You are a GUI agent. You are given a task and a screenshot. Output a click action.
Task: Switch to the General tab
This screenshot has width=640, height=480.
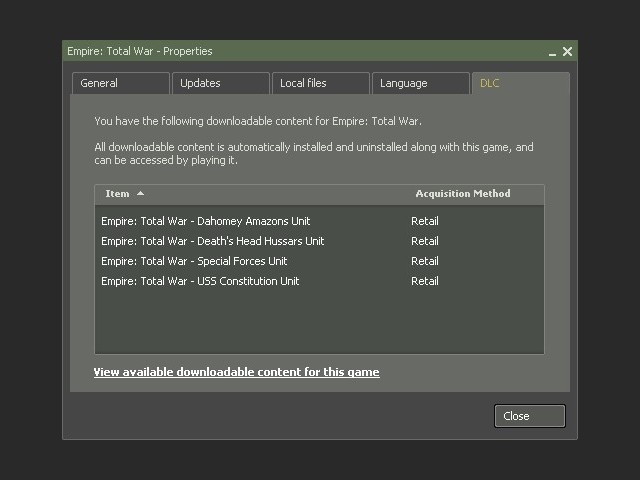click(x=121, y=83)
